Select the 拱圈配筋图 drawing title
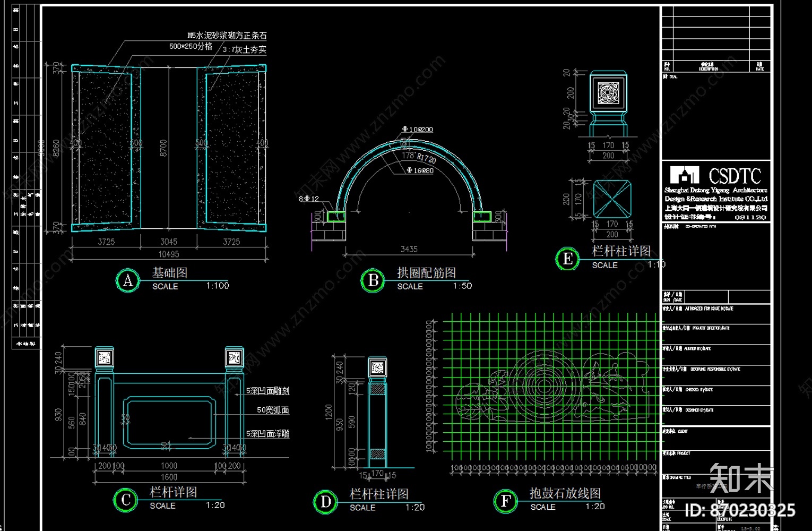Image resolution: width=812 pixels, height=531 pixels. (427, 272)
